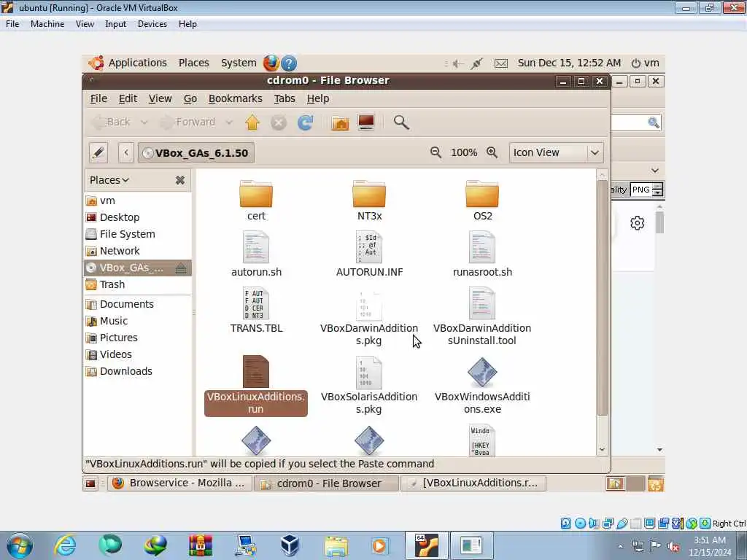Select the AUTORUN.INF file
The height and width of the screenshot is (560, 747).
pos(369,254)
